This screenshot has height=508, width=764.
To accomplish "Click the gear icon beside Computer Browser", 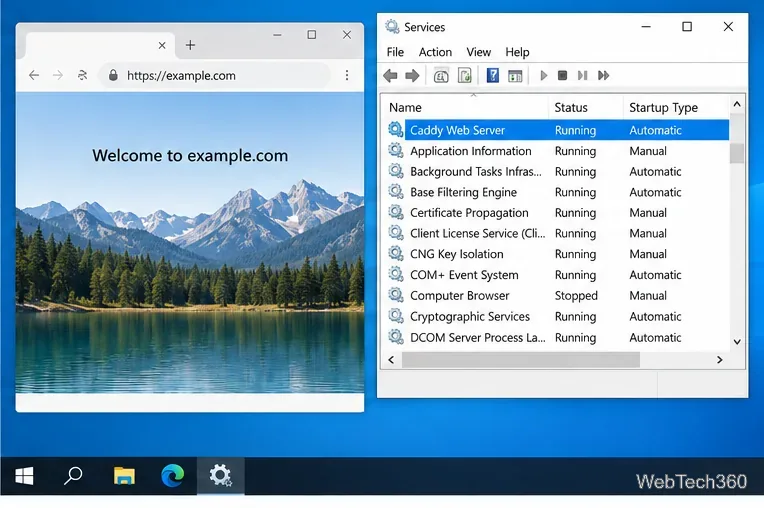I will click(396, 295).
